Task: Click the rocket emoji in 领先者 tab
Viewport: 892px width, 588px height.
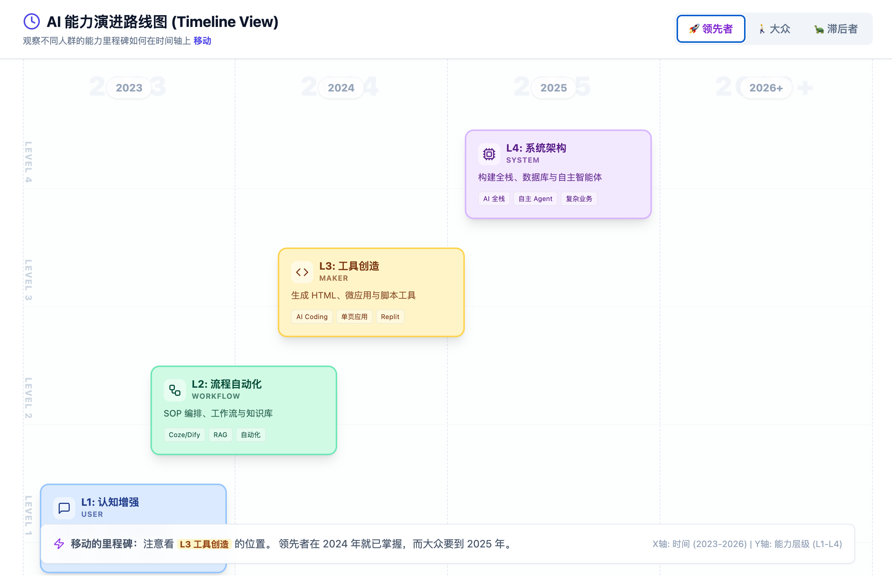Action: pos(694,29)
